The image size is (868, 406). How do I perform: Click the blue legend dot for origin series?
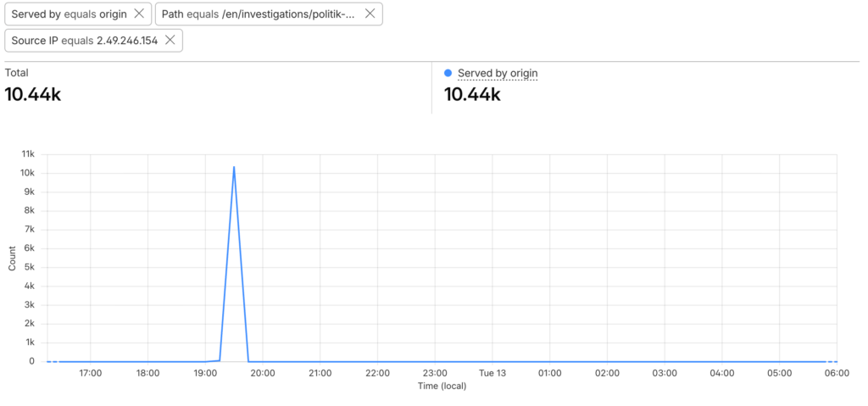pyautogui.click(x=448, y=74)
